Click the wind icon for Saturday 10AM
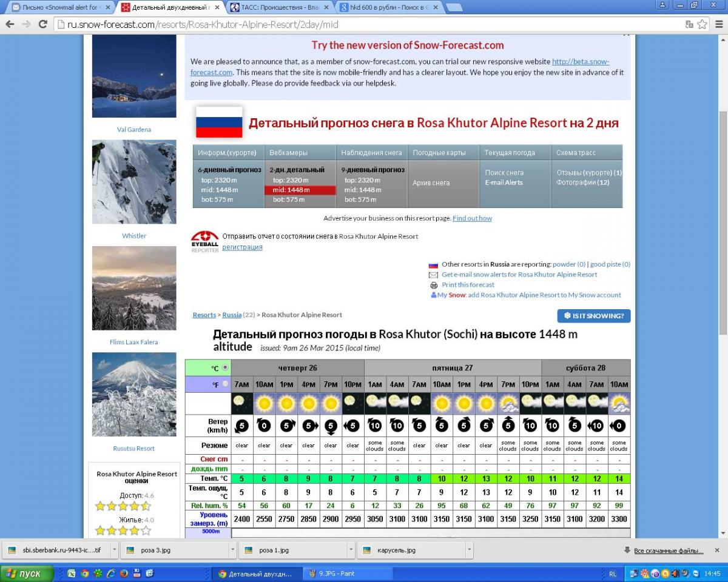Screen dimensions: 728x582 tap(619, 426)
